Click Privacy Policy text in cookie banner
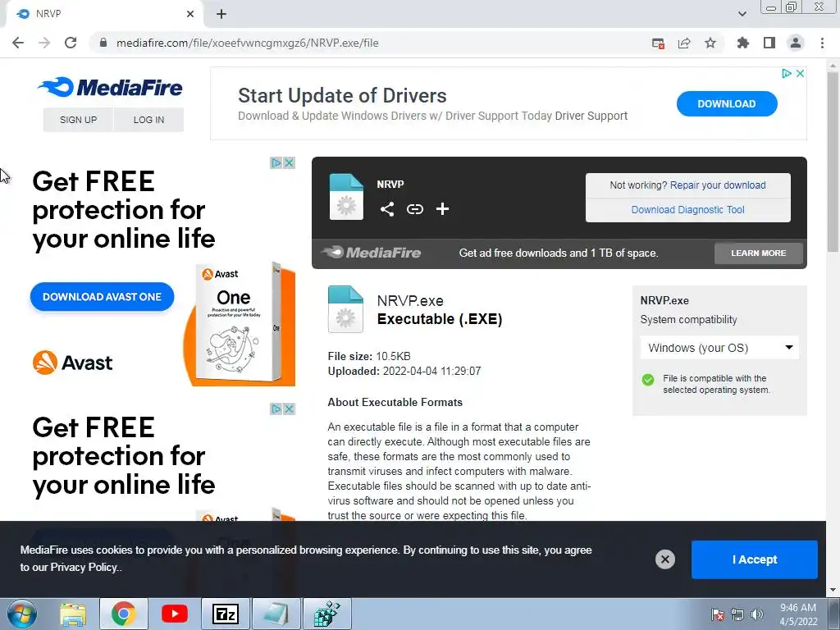 [x=83, y=568]
